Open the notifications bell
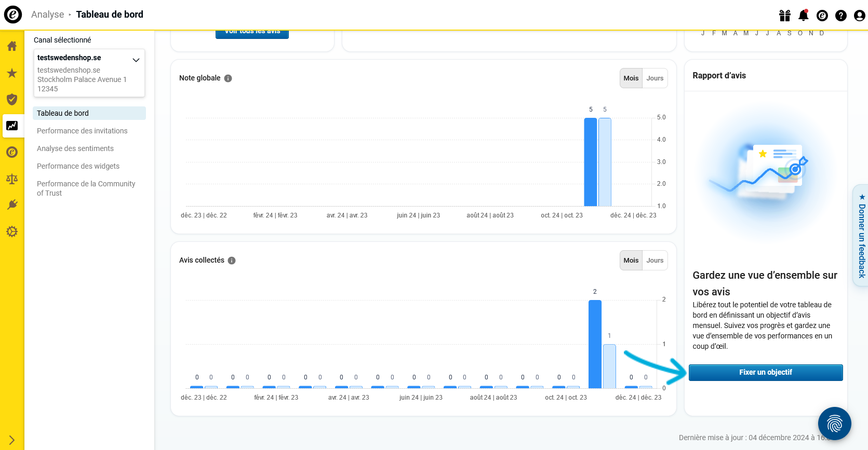The height and width of the screenshot is (450, 868). click(804, 15)
